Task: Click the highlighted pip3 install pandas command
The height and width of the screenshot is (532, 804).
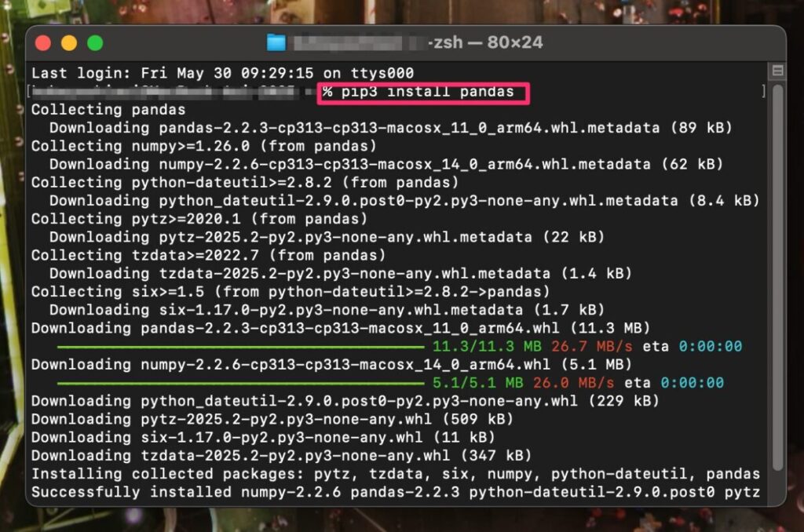Action: click(x=423, y=93)
